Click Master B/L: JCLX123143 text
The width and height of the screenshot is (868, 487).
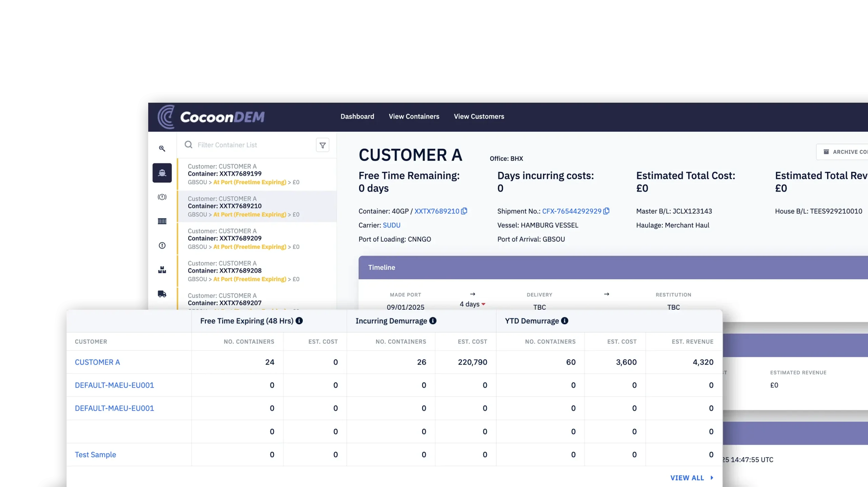[x=674, y=211]
